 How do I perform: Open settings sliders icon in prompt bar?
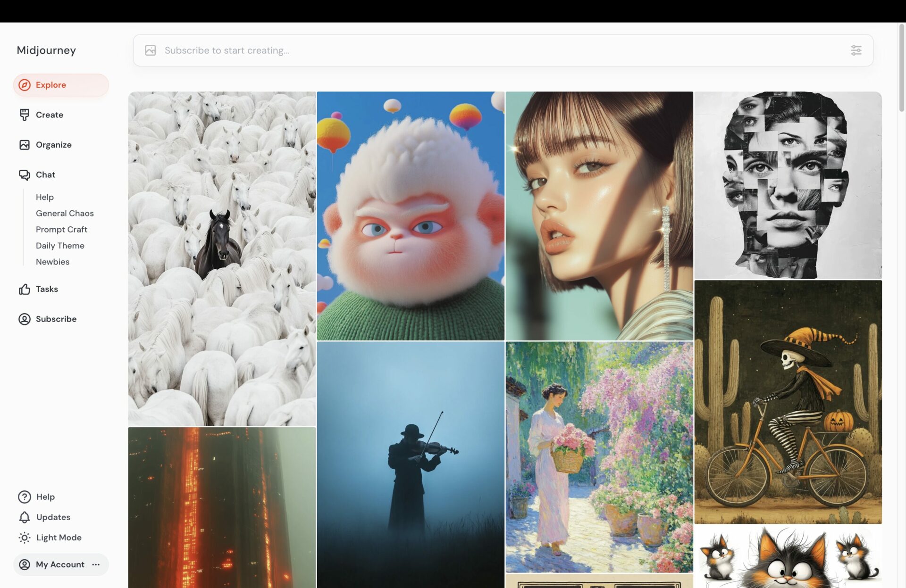click(x=856, y=50)
